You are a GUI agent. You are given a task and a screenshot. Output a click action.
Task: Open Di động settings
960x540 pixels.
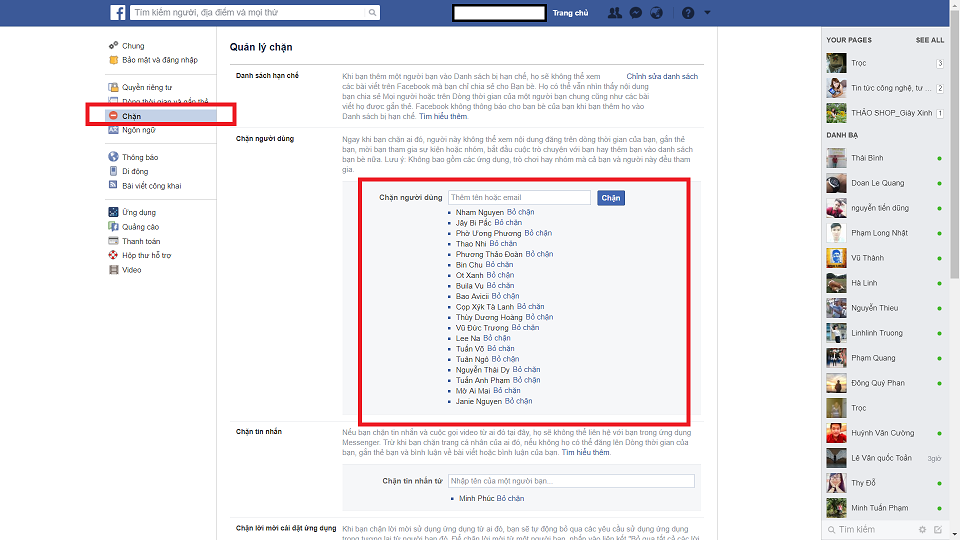point(135,171)
